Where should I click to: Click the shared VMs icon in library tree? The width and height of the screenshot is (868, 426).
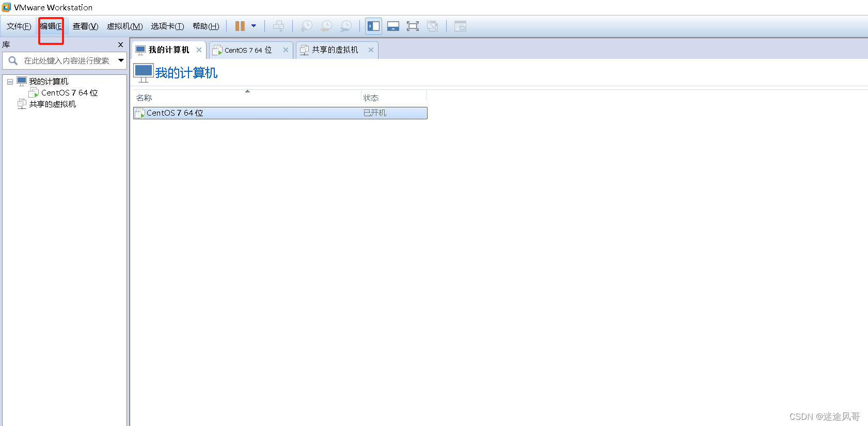(x=22, y=104)
